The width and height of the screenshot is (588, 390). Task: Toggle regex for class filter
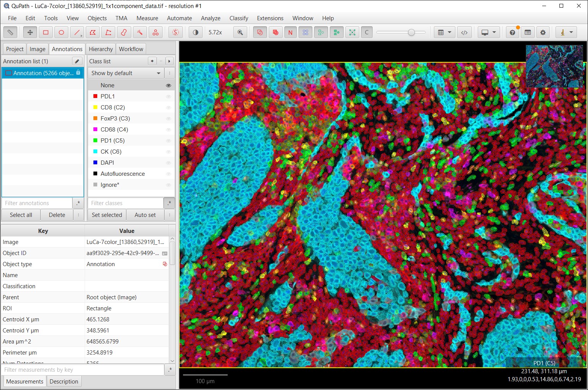click(169, 203)
